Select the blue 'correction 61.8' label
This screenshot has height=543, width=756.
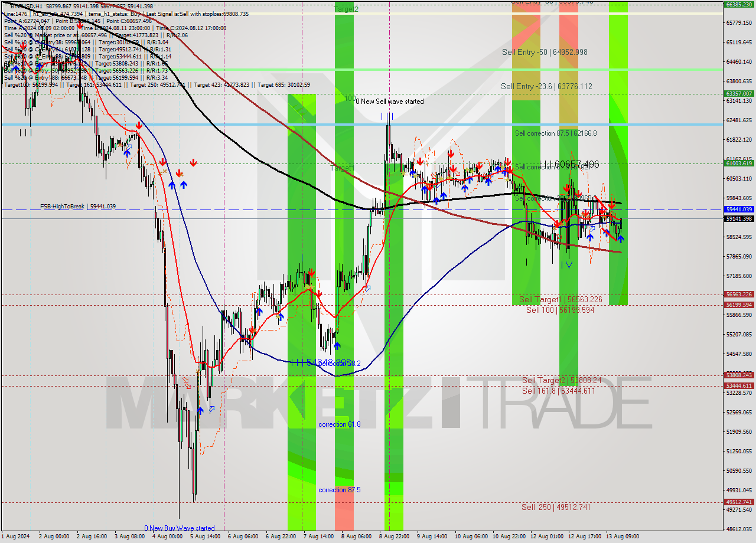(340, 424)
